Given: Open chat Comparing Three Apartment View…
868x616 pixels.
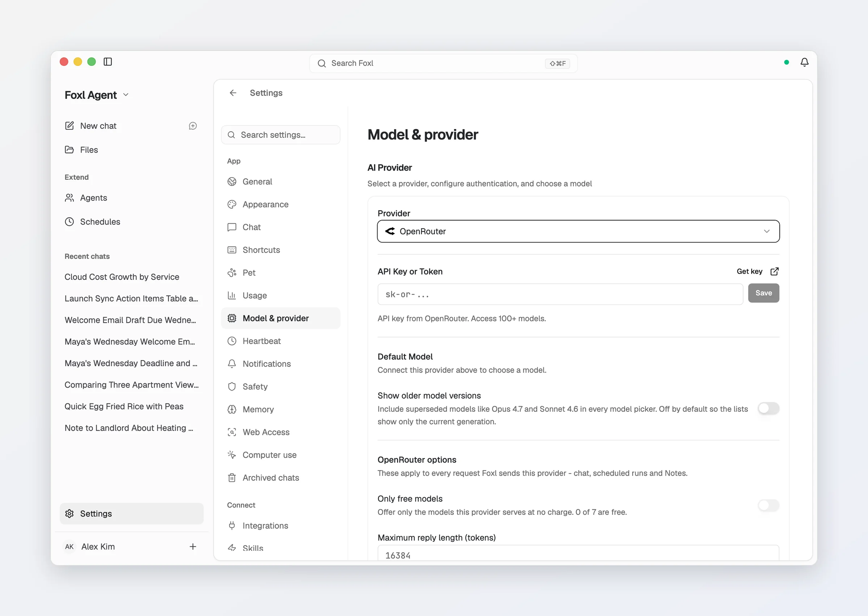Looking at the screenshot, I should (132, 385).
